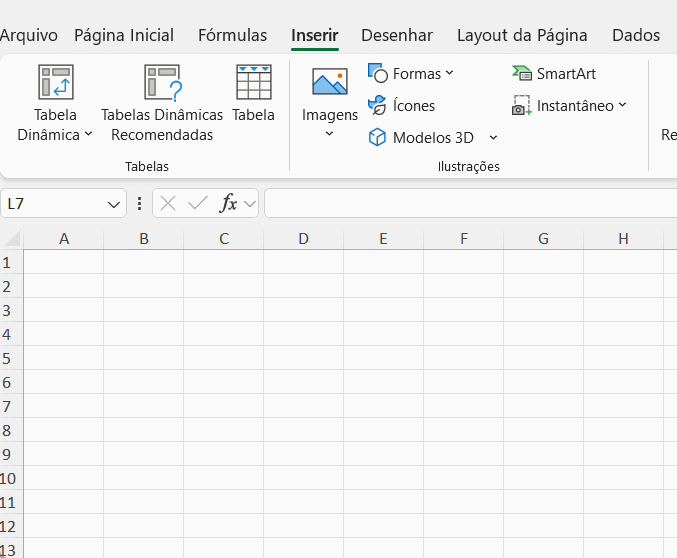677x558 pixels.
Task: Expand the Formas dropdown
Action: 449,73
